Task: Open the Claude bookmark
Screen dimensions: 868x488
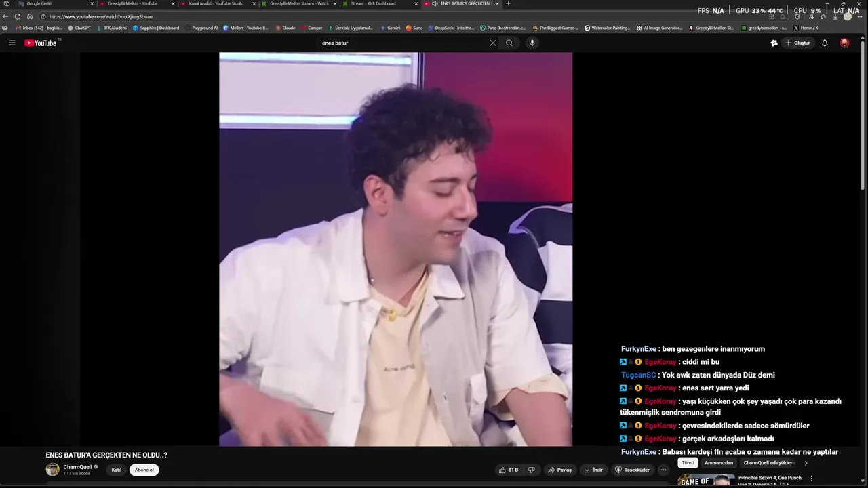Action: 285,28
